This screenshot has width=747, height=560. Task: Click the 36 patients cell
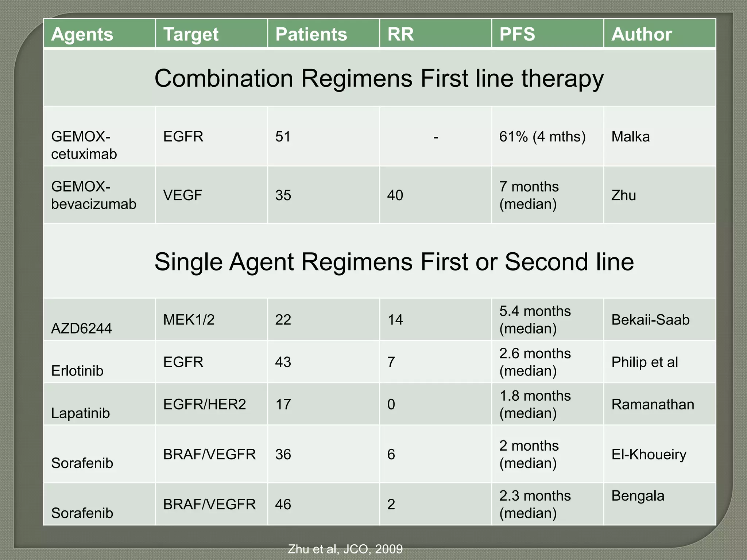click(x=324, y=454)
